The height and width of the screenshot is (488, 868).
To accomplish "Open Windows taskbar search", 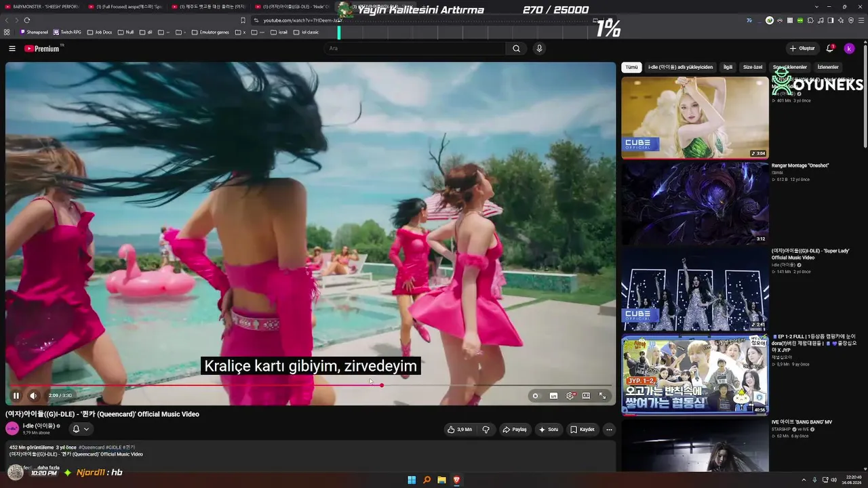I will [x=427, y=480].
